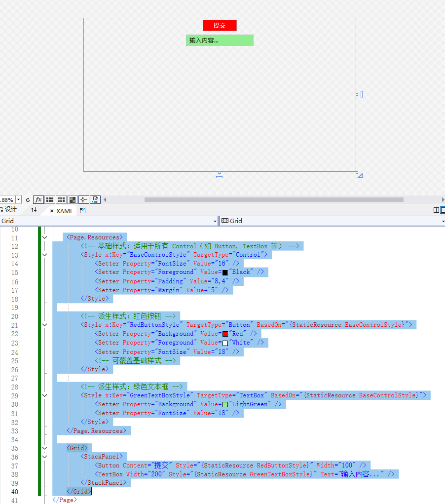
Task: Switch to the XAML tab
Action: pos(61,211)
